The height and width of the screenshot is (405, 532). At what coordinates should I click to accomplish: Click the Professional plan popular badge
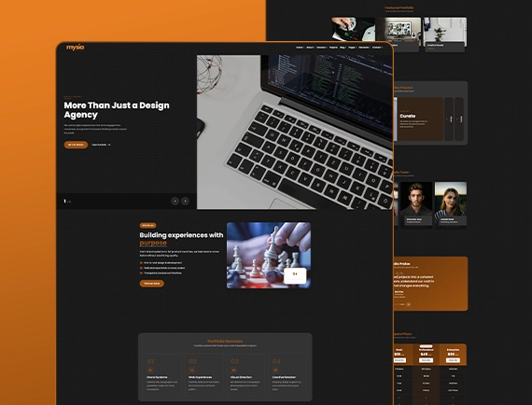[427, 346]
